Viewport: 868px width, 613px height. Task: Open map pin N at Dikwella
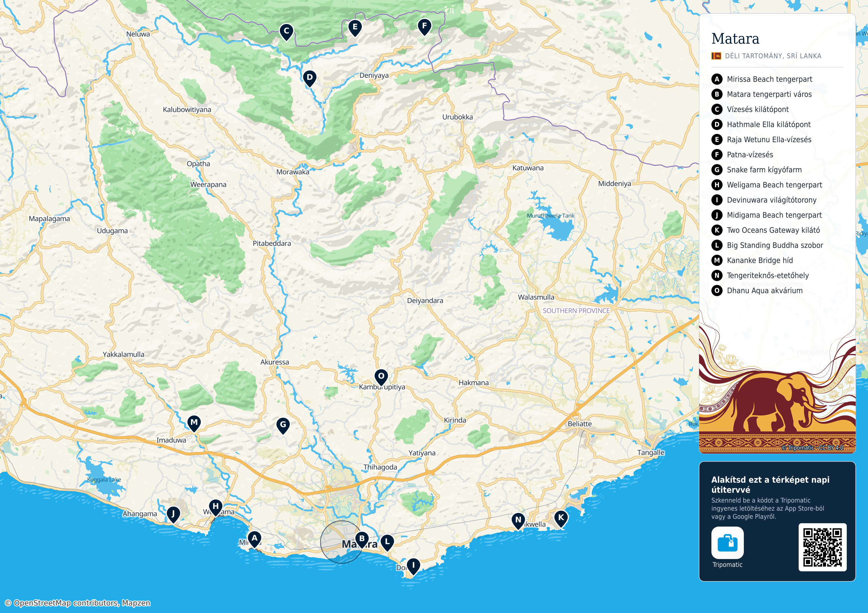click(518, 522)
